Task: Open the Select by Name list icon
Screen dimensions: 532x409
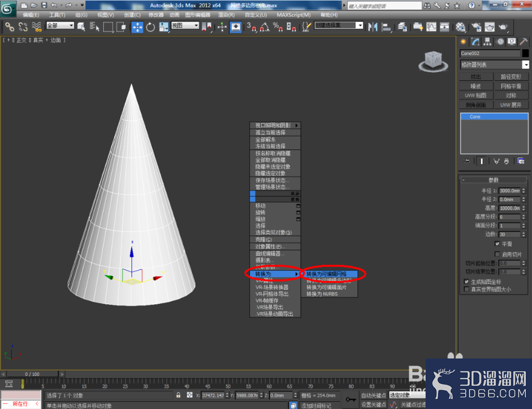Action: coord(94,27)
